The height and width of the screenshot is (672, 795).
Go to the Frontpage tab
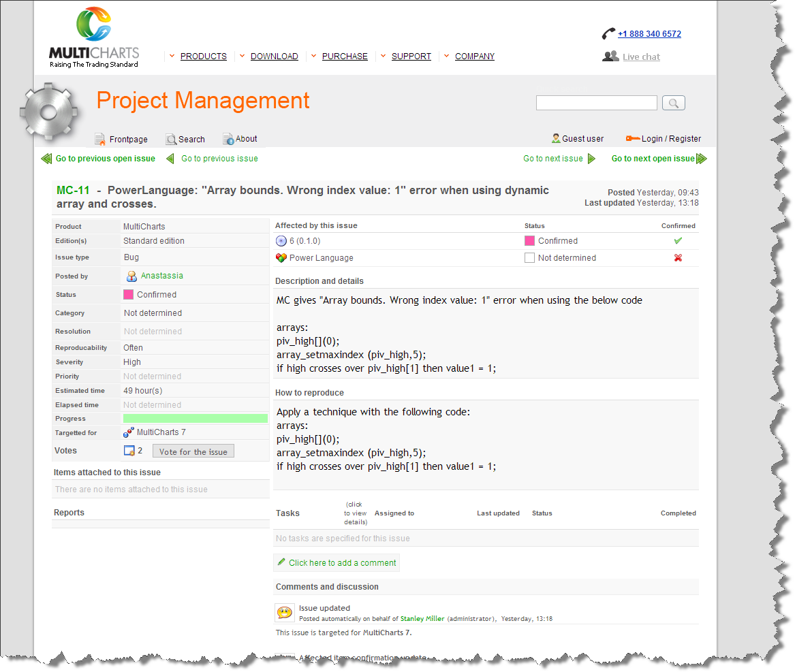click(x=128, y=139)
